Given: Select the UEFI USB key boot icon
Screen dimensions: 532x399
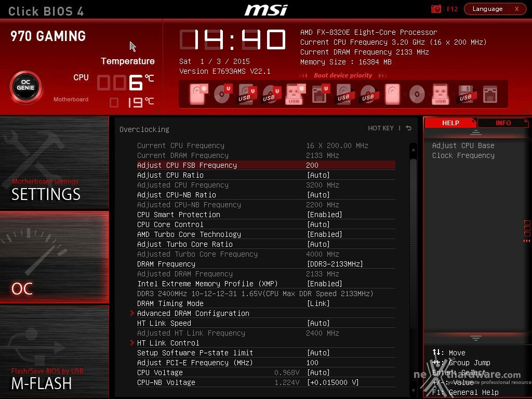Looking at the screenshot, I should [296, 94].
